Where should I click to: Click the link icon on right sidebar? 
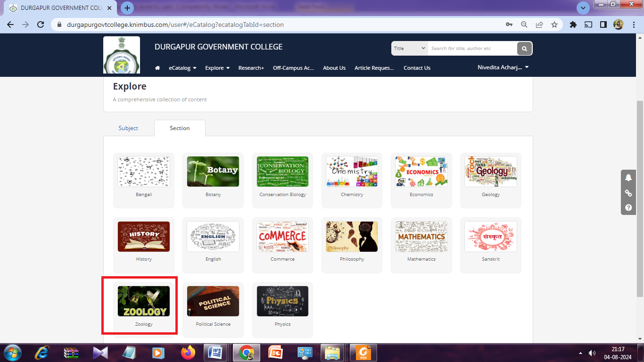[x=628, y=193]
